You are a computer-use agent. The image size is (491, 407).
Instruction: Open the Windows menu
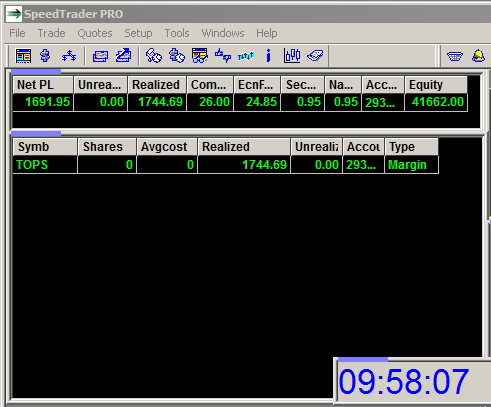pos(223,33)
